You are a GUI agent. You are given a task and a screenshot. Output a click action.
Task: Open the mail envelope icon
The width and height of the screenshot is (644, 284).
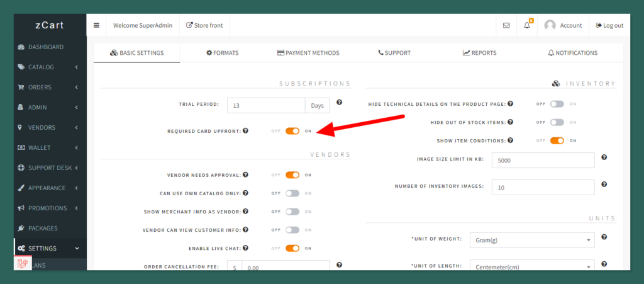[x=506, y=25]
